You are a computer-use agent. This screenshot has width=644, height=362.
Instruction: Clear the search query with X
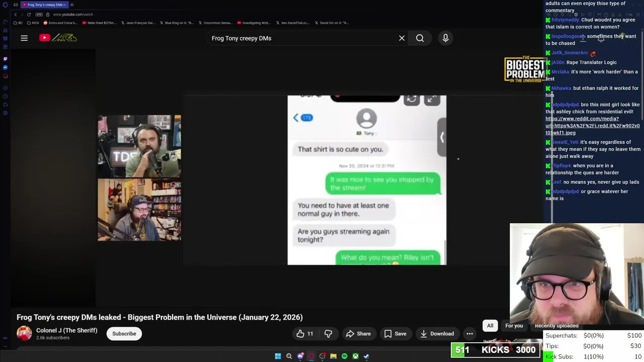coord(401,38)
